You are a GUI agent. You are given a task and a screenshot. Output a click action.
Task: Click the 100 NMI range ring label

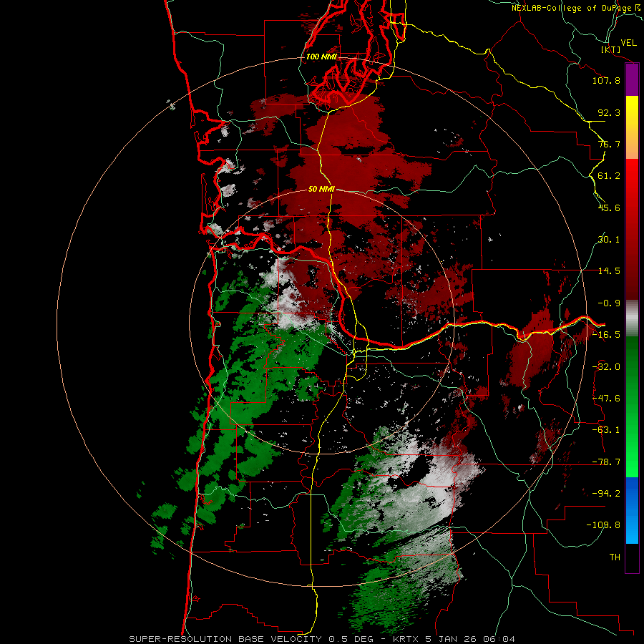(321, 57)
